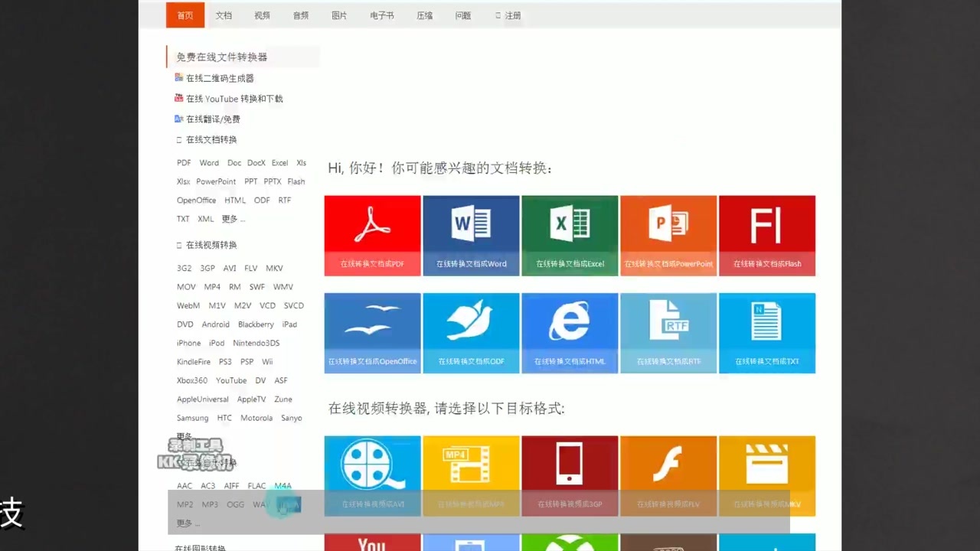The image size is (980, 551).
Task: Select the AVI video converter tile
Action: (x=372, y=476)
